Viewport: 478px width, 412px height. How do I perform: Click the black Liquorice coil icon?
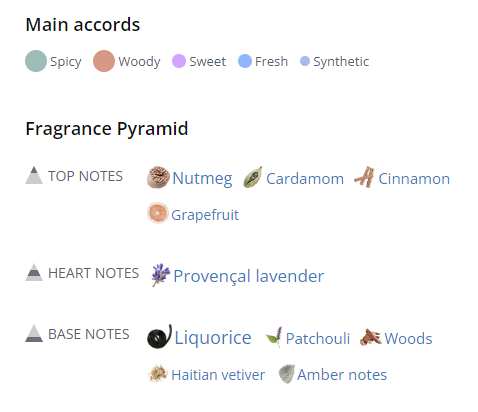tap(160, 337)
